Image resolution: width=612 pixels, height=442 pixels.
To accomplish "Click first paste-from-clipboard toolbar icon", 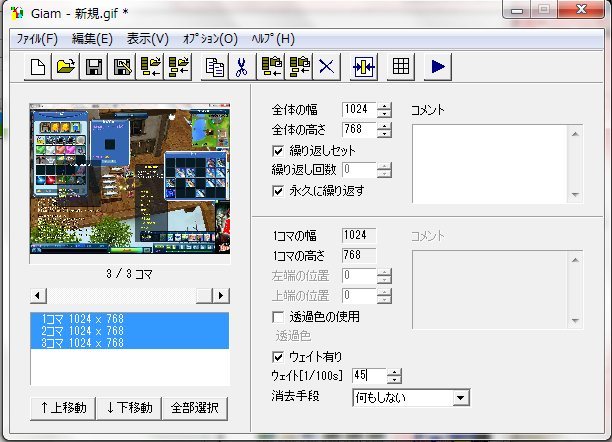I will pyautogui.click(x=271, y=67).
